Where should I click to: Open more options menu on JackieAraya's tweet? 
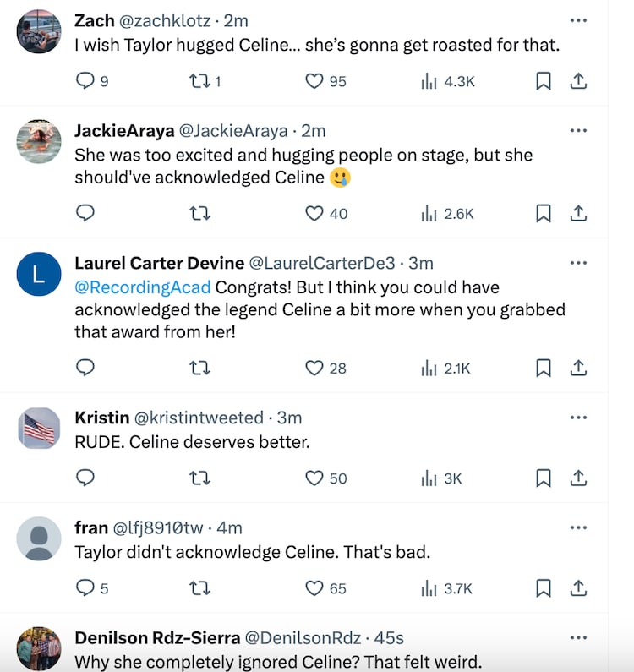click(x=578, y=131)
